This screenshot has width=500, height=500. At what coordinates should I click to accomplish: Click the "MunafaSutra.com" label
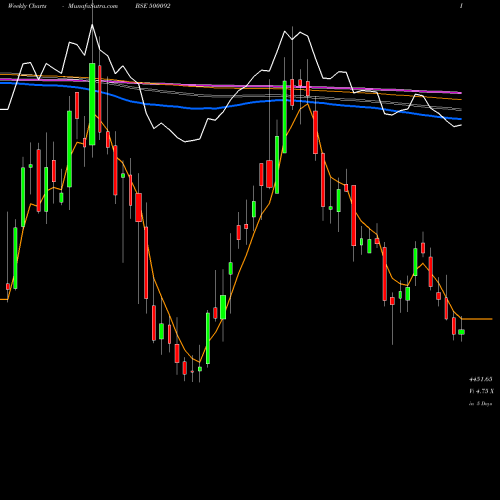(93, 6)
